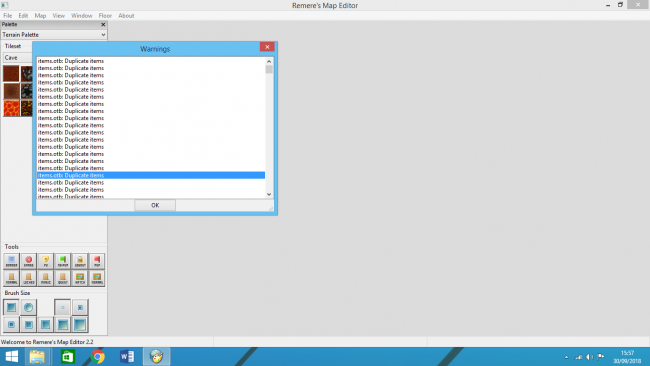Open Google Chrome from the taskbar
Screen dimensions: 650x366
[x=98, y=356]
